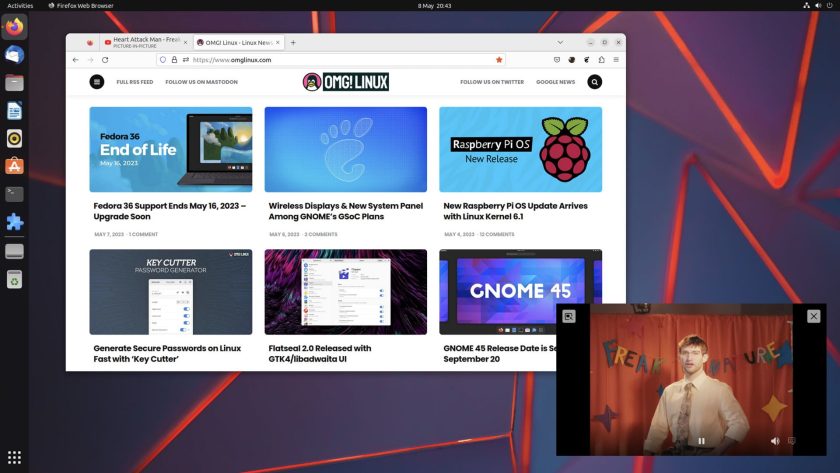Select the pinned tab with red icon
This screenshot has height=473, width=840.
[90, 42]
